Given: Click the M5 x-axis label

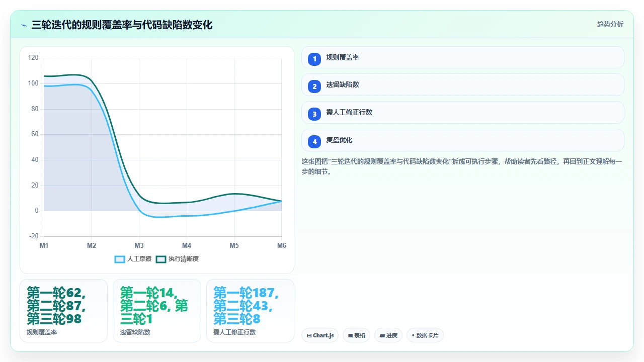Looking at the screenshot, I should click(234, 245).
